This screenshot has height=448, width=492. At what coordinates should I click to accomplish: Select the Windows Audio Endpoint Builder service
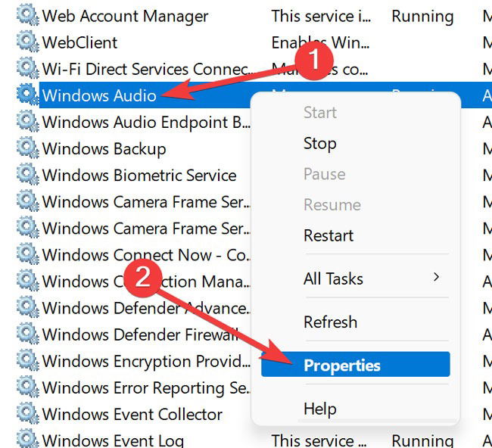pyautogui.click(x=146, y=122)
